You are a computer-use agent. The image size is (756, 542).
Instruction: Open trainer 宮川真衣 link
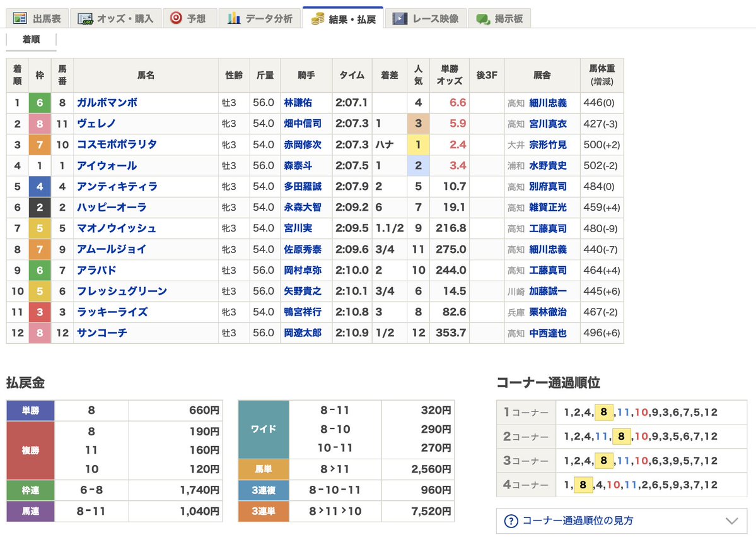548,124
